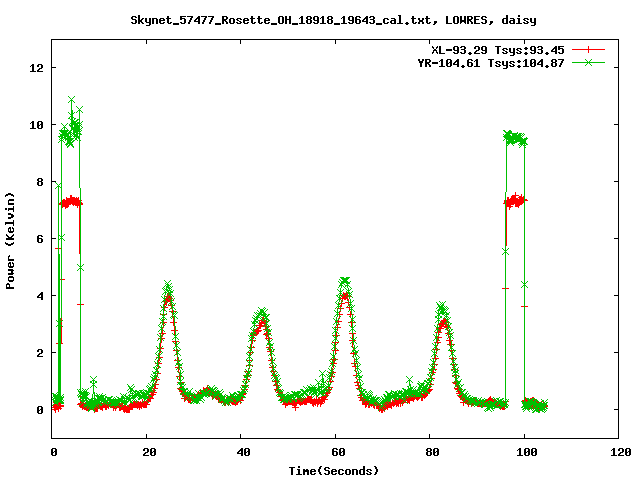Select the YR-104.61 Tsys:104.87 legend label
The image size is (640, 480).
click(x=491, y=63)
